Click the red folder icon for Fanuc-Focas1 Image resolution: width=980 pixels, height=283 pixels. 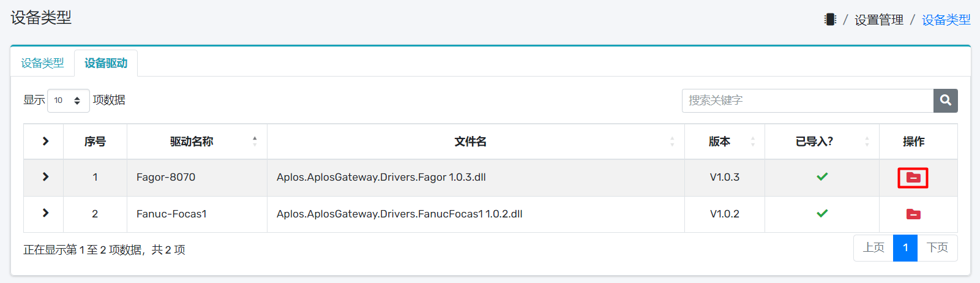pyautogui.click(x=913, y=214)
